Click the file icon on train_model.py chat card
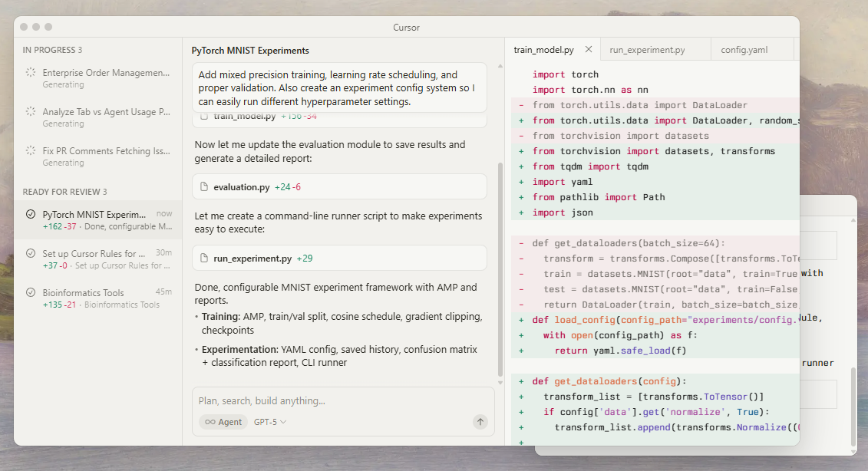The height and width of the screenshot is (471, 868). point(203,117)
